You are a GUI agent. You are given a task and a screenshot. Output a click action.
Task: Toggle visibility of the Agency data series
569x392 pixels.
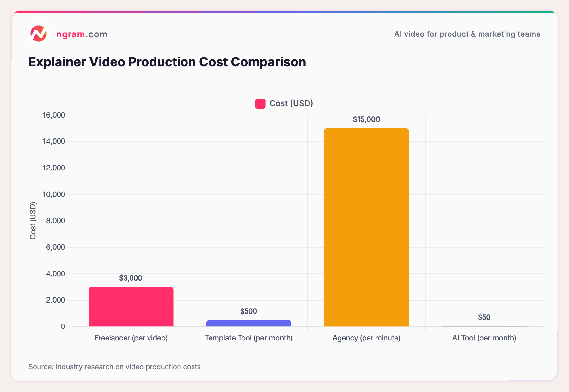(366, 228)
